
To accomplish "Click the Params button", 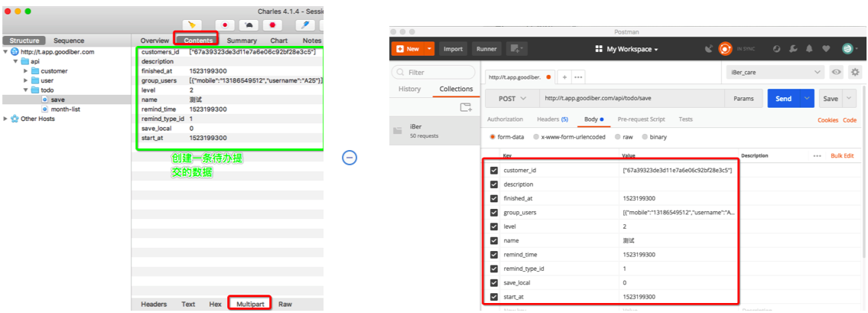I will pyautogui.click(x=743, y=99).
